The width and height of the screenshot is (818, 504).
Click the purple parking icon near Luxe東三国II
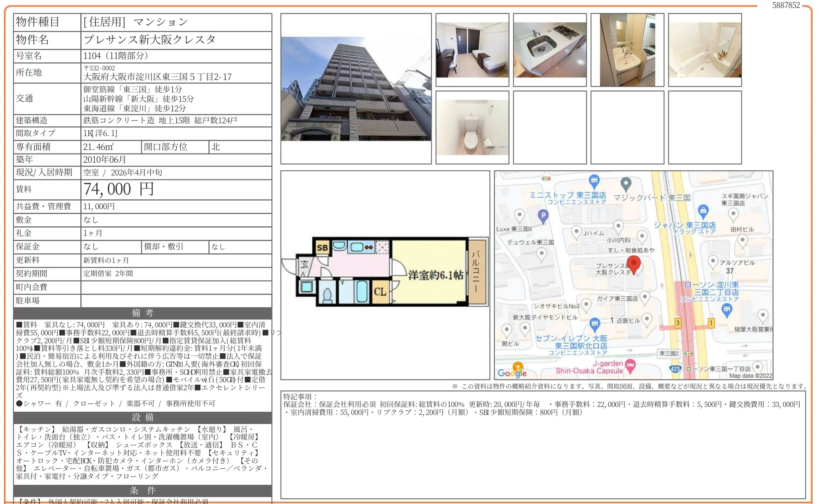(x=543, y=215)
